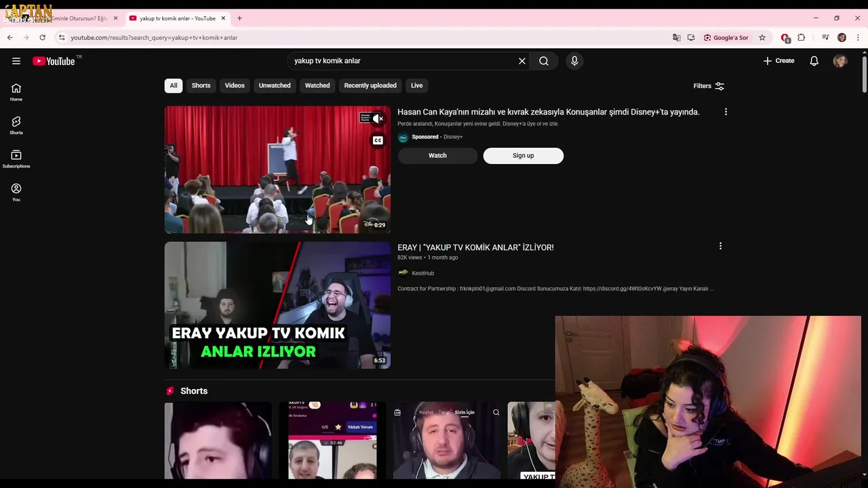This screenshot has width=868, height=488.
Task: Click the Google'a Sor button
Action: pos(726,37)
